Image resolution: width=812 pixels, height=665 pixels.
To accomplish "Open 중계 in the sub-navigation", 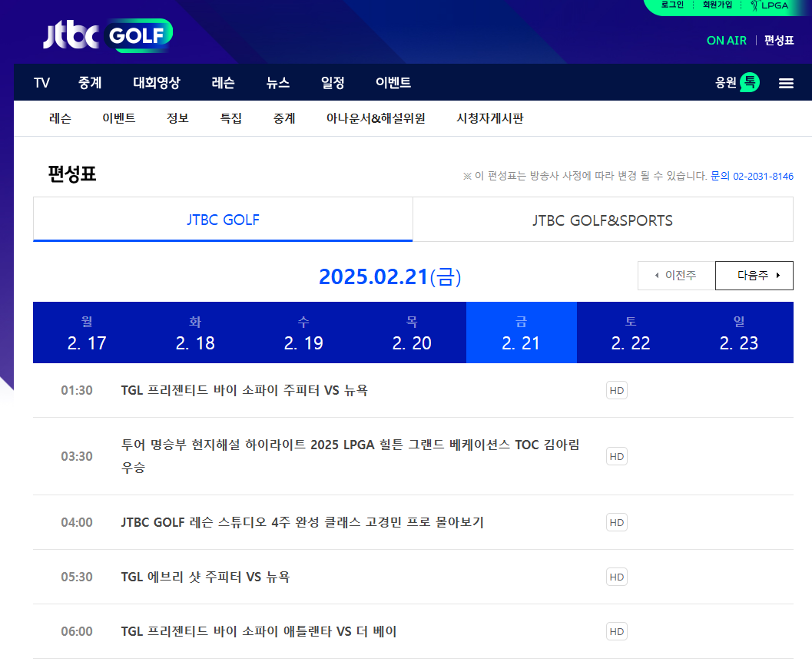I will point(284,118).
